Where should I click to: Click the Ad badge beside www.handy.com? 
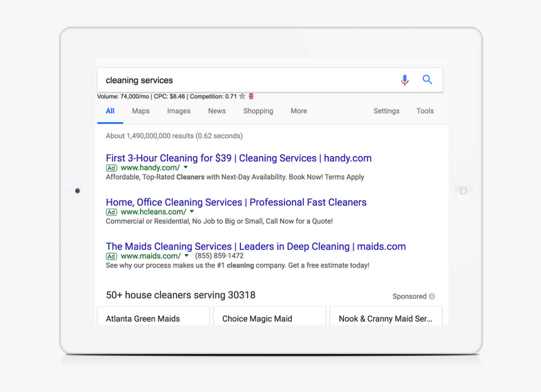click(111, 168)
